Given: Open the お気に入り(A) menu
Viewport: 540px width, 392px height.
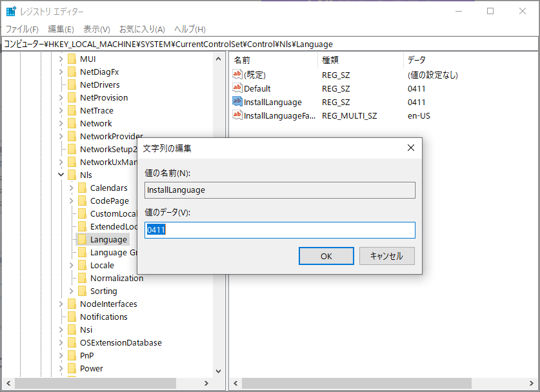Looking at the screenshot, I should [x=142, y=29].
